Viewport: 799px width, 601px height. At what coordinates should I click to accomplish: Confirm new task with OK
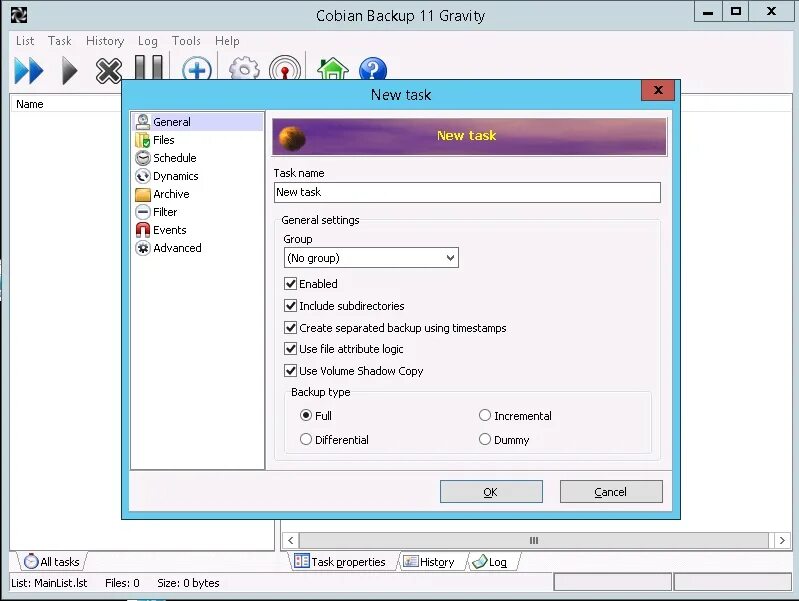point(491,491)
